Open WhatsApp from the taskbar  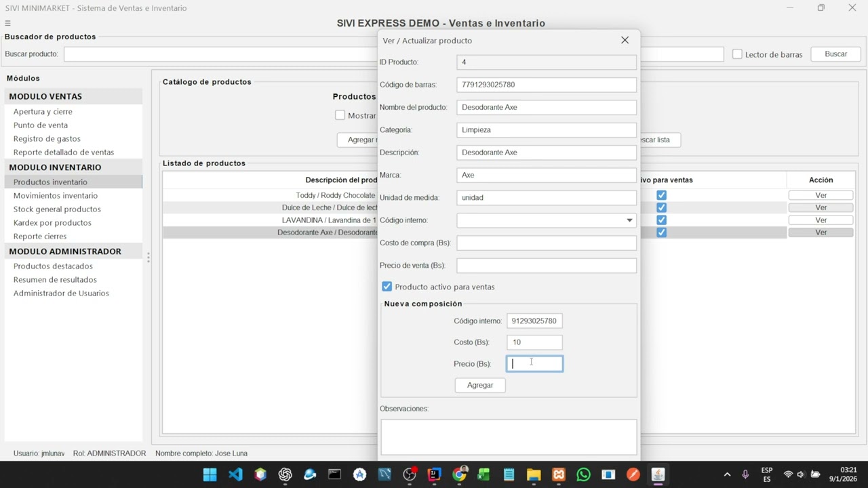(583, 474)
